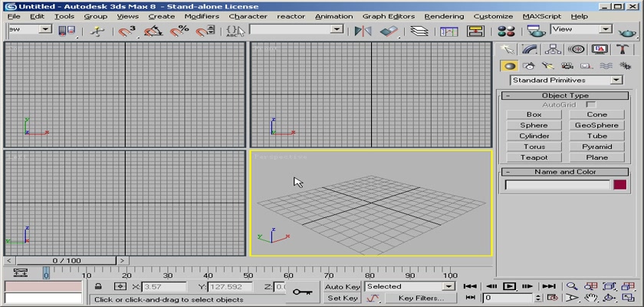This screenshot has width=644, height=307.
Task: Open the Modifiers menu
Action: point(202,16)
